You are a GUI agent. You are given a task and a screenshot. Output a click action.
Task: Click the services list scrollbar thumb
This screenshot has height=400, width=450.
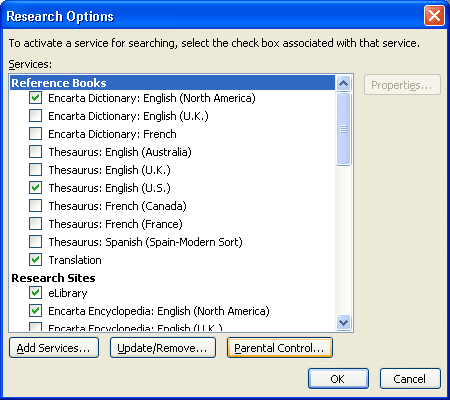(343, 129)
